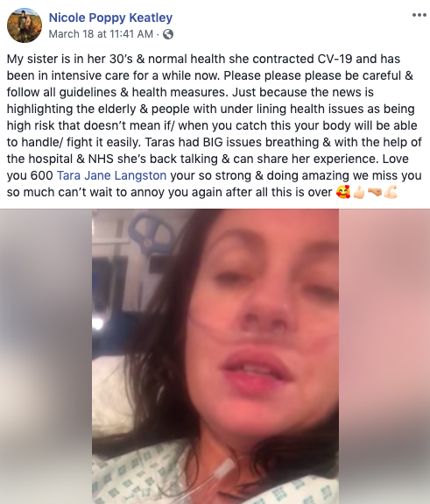
Task: Click the March 18 at 11:41 AM timestamp
Action: (101, 34)
